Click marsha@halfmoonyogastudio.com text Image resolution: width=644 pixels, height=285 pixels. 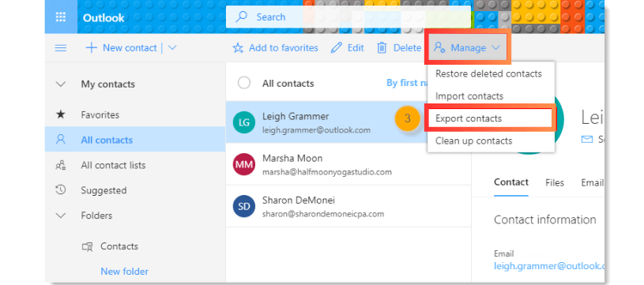click(x=327, y=172)
